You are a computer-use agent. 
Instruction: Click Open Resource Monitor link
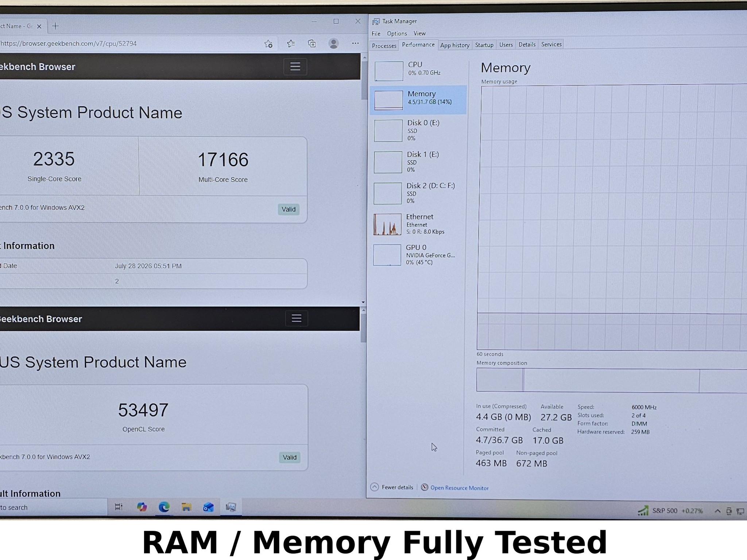[x=459, y=488]
